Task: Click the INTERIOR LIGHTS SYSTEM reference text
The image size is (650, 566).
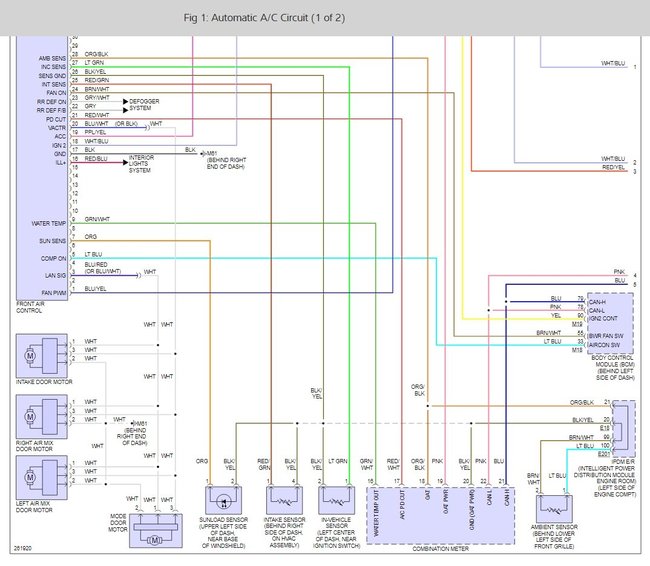Action: [141, 164]
